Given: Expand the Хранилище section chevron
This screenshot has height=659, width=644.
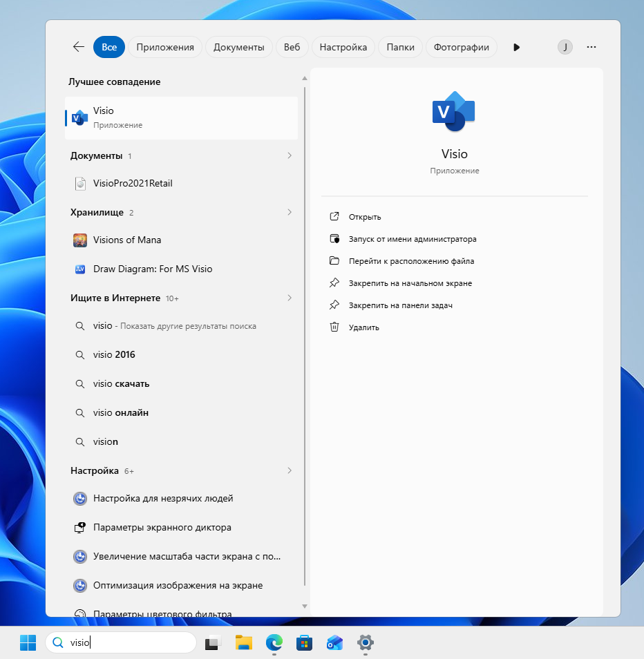Looking at the screenshot, I should tap(290, 212).
